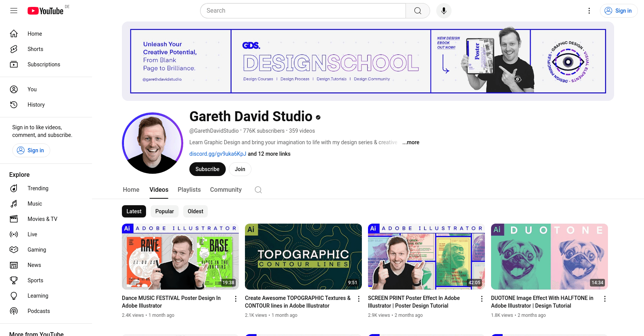Open options menu for Dance MUSIC FESTIVAL video
The image size is (644, 336).
(x=236, y=299)
